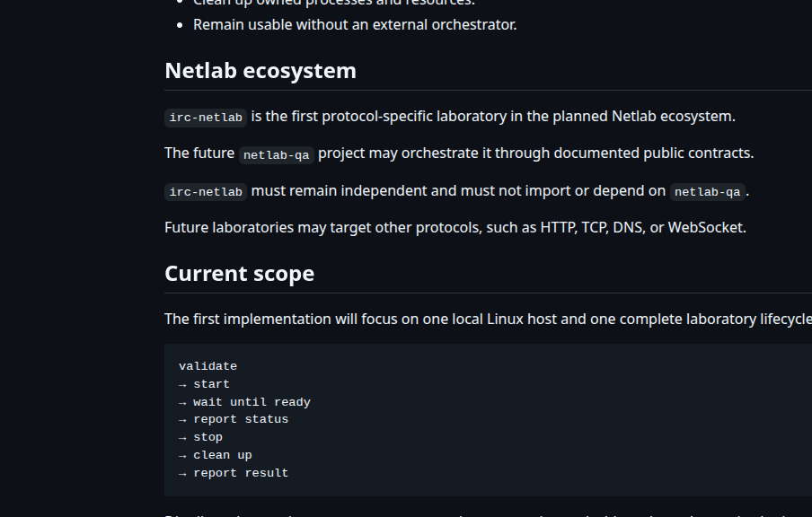The width and height of the screenshot is (812, 517).
Task: Click the '→ report status' code line
Action: (x=234, y=420)
